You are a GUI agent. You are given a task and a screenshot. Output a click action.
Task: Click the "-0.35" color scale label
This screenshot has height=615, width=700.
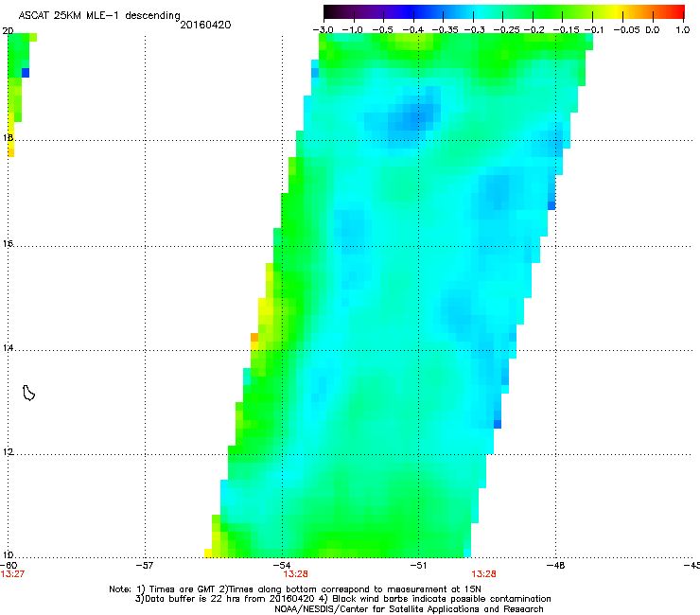[x=444, y=30]
